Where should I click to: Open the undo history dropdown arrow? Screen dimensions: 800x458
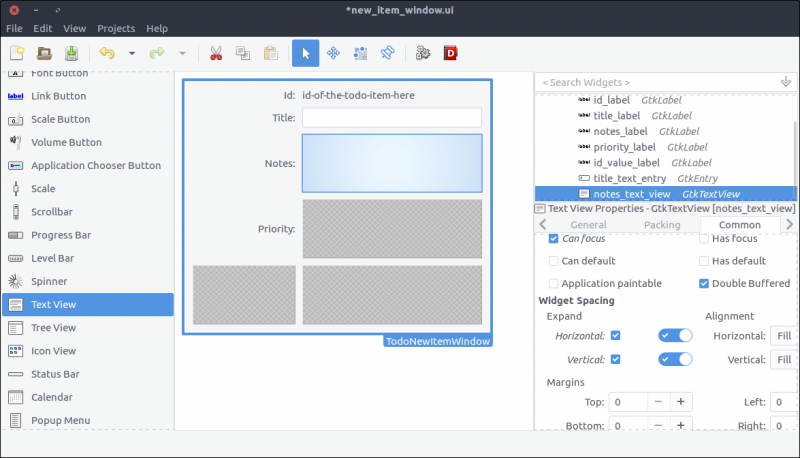pos(131,53)
